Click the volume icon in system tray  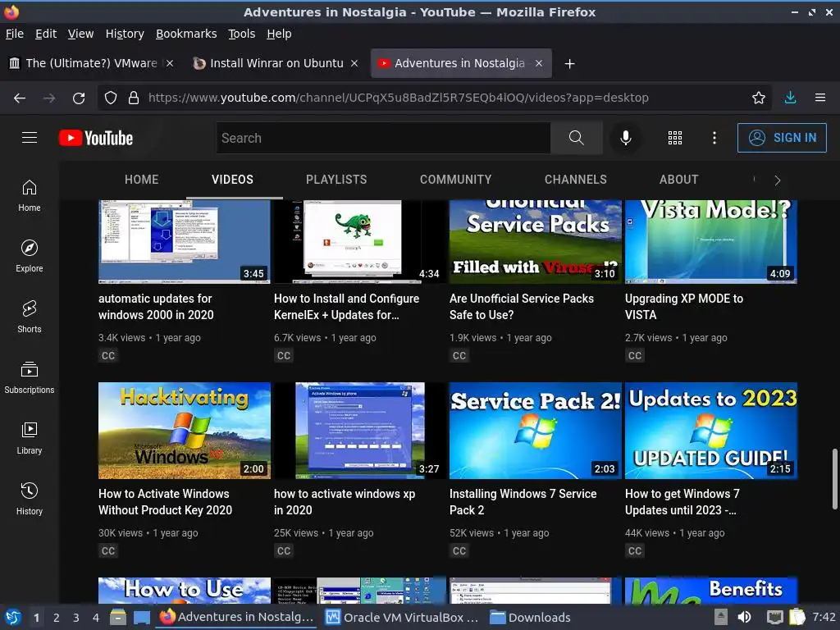click(x=744, y=617)
